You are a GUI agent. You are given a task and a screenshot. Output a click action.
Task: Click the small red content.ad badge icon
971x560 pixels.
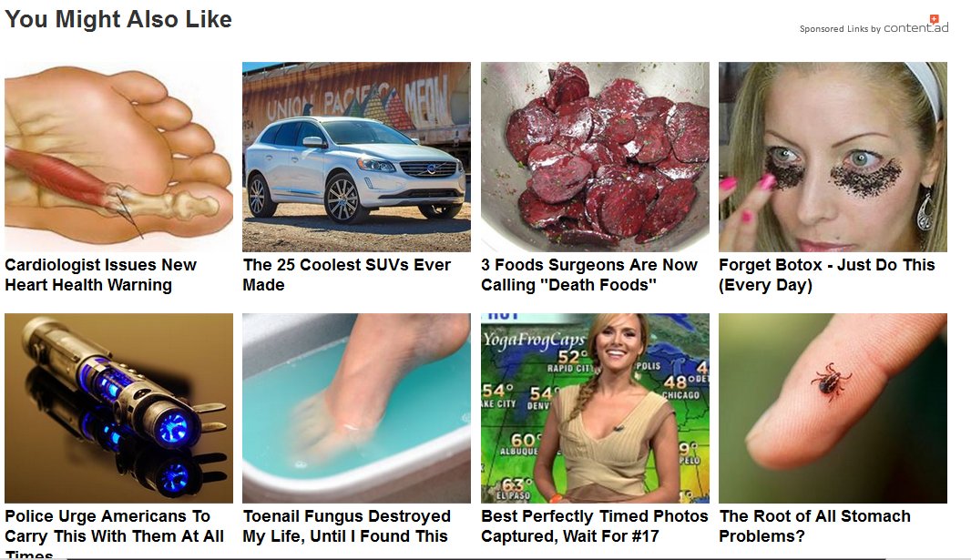(935, 19)
